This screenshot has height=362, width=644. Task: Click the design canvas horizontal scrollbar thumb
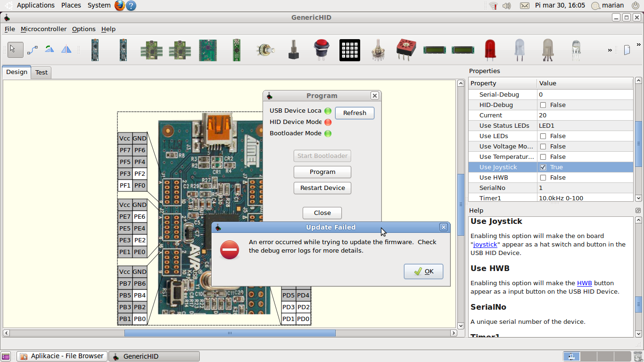230,333
